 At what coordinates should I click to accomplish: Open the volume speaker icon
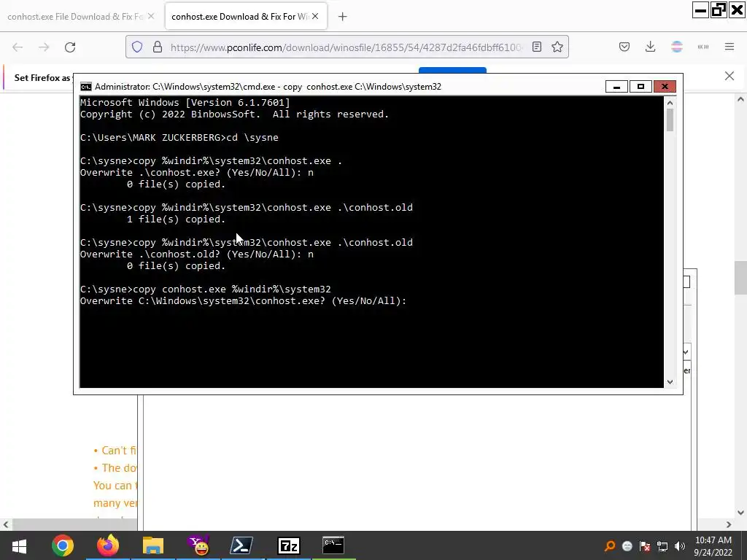680,546
